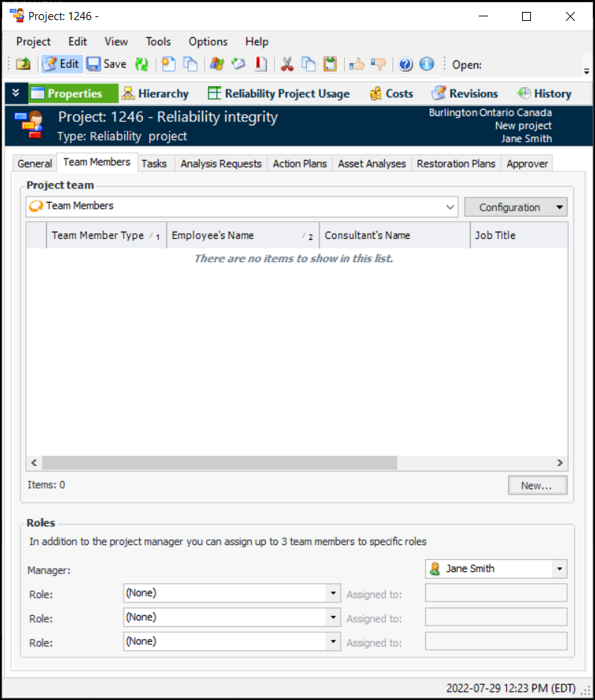Click the tag label icon
Image resolution: width=595 pixels, height=700 pixels.
pos(238,64)
